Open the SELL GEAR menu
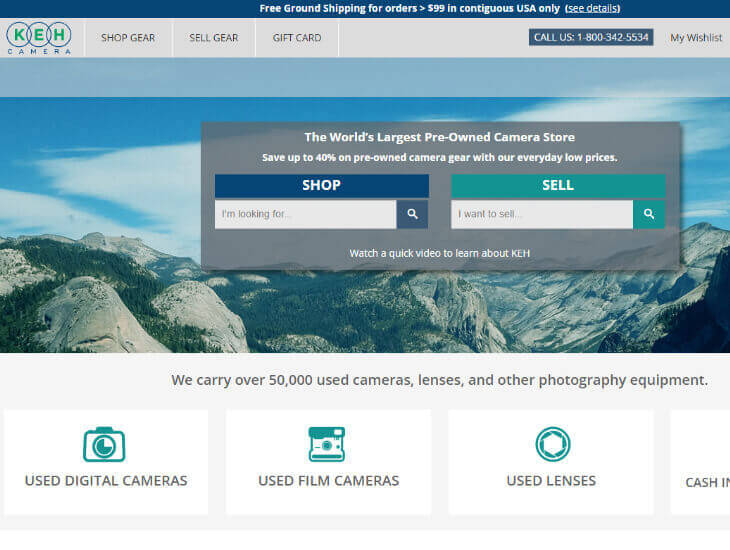The width and height of the screenshot is (730, 550). click(214, 38)
